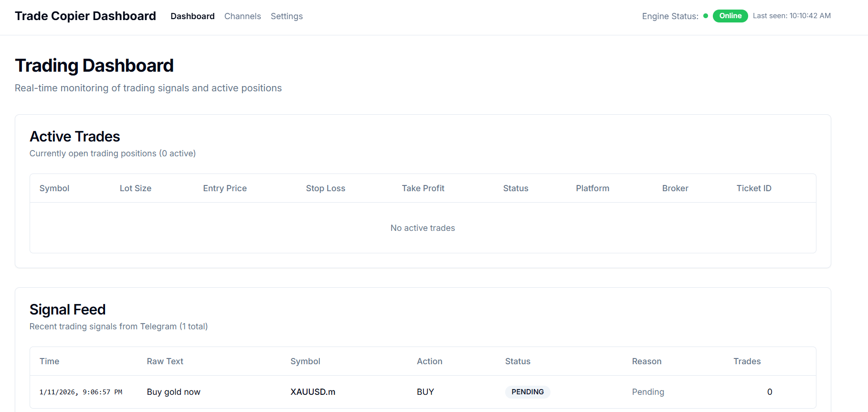This screenshot has height=412, width=868.
Task: Go to the Settings page
Action: click(286, 16)
